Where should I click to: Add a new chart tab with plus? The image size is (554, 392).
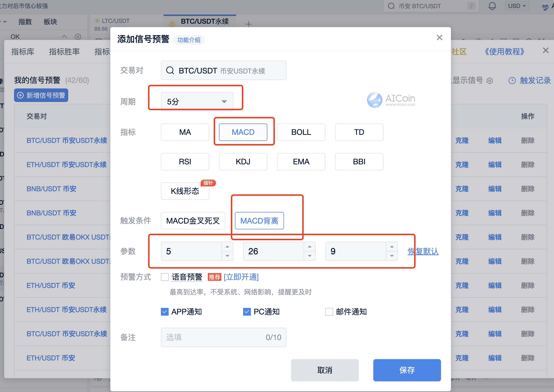(248, 24)
